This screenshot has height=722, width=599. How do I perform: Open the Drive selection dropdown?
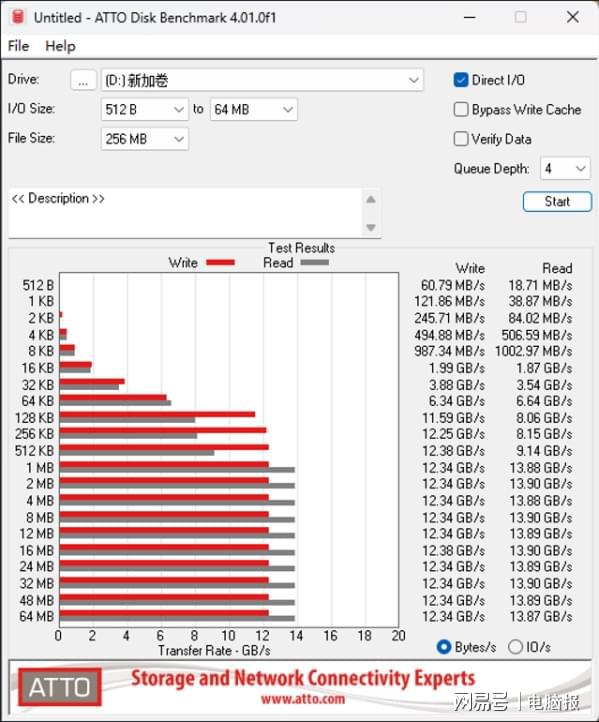262,80
